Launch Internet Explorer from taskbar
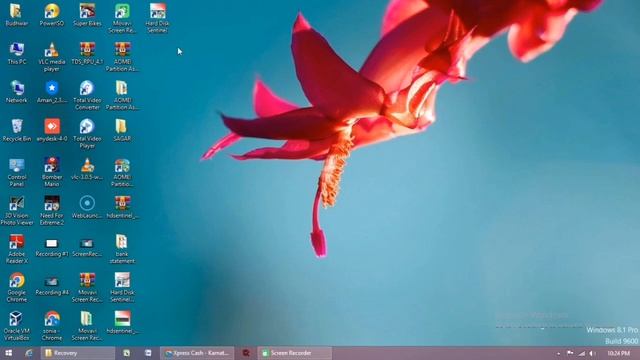Viewport: 640px width, 360px height. [x=29, y=353]
